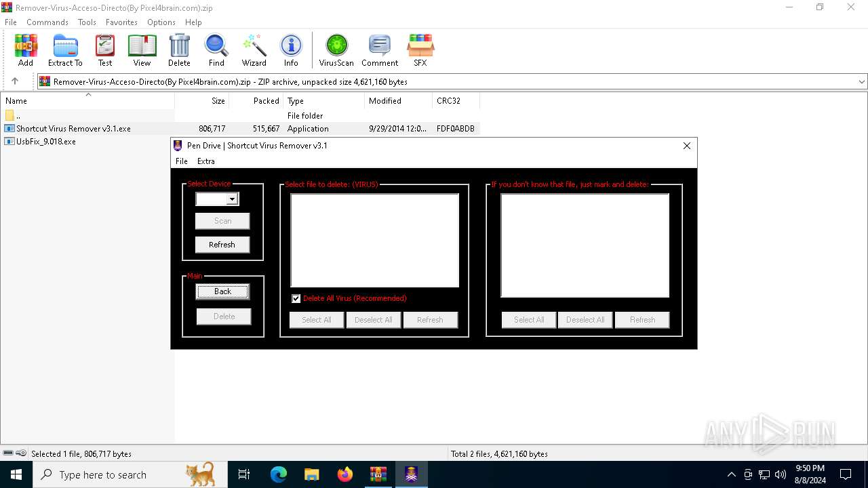Start VirusScan on the archive

click(336, 51)
